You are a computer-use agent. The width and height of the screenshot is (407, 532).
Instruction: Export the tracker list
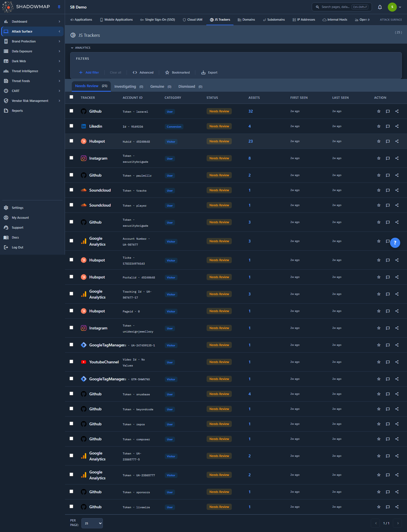[209, 72]
